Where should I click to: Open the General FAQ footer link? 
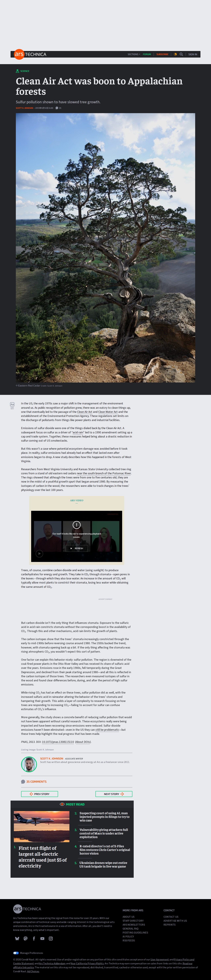[131, 929]
